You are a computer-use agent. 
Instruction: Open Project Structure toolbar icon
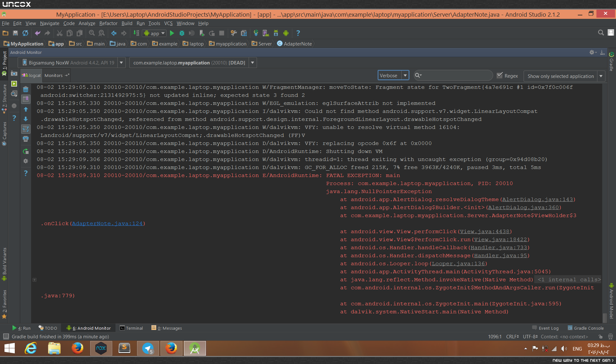click(x=244, y=33)
